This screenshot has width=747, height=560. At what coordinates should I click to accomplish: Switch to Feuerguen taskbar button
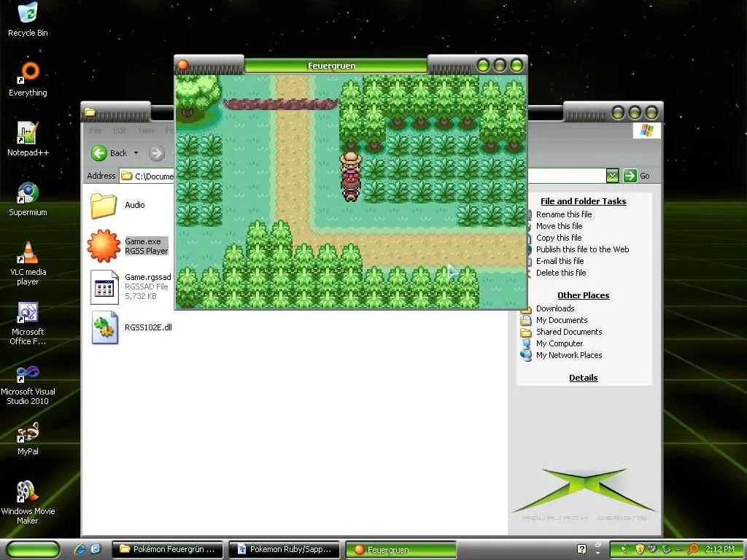point(400,550)
